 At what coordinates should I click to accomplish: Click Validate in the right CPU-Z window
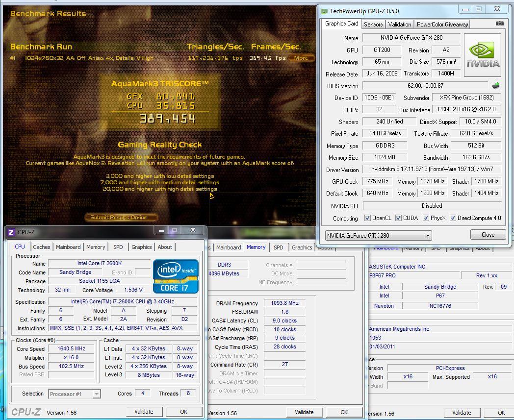tap(462, 413)
